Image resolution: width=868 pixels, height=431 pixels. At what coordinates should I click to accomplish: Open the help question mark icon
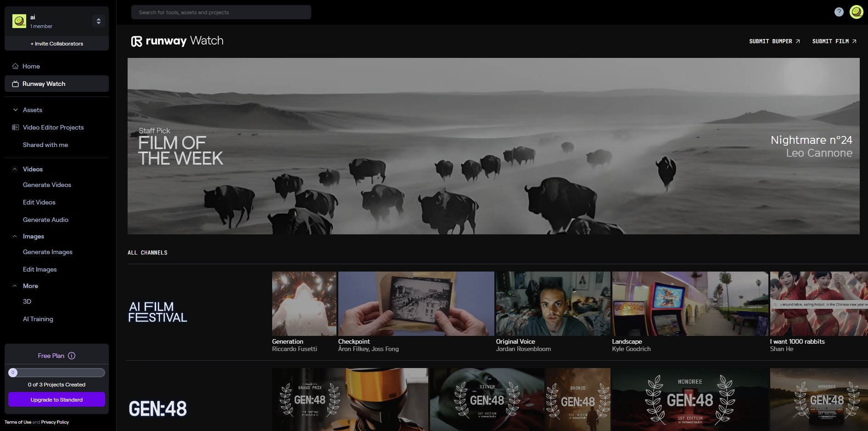(x=839, y=12)
